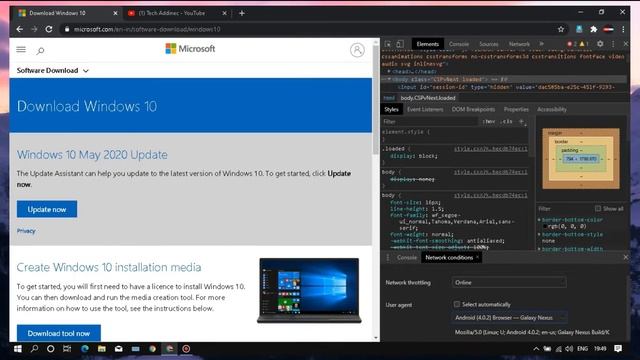Image resolution: width=640 pixels, height=360 pixels.
Task: Enable the Show all checkbox
Action: (x=598, y=209)
